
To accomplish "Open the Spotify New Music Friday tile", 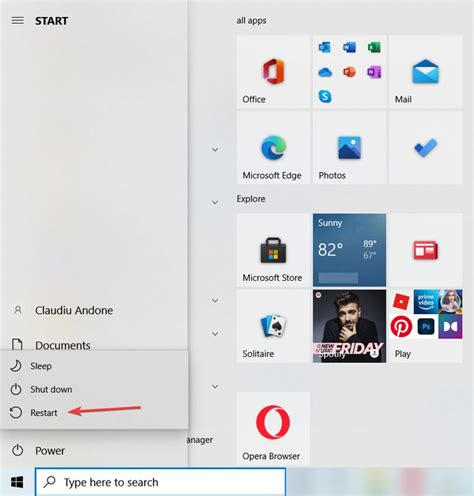I will pyautogui.click(x=349, y=326).
